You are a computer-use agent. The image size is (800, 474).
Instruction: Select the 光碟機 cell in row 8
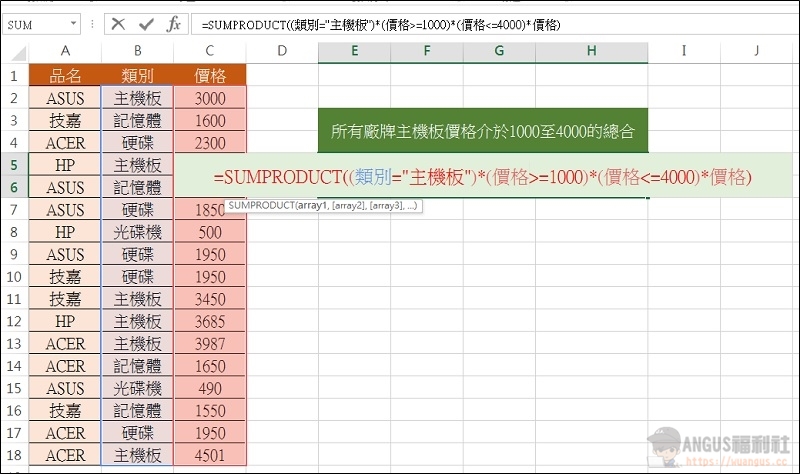137,232
